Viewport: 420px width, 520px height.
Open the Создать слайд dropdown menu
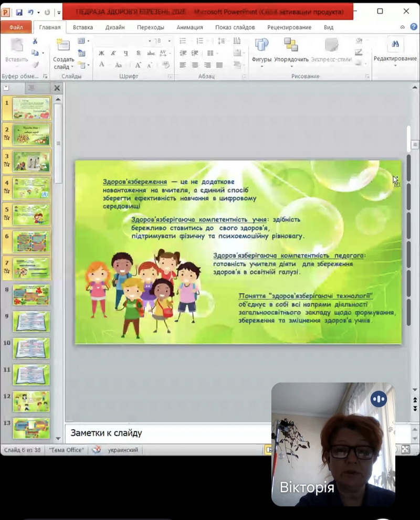(63, 67)
